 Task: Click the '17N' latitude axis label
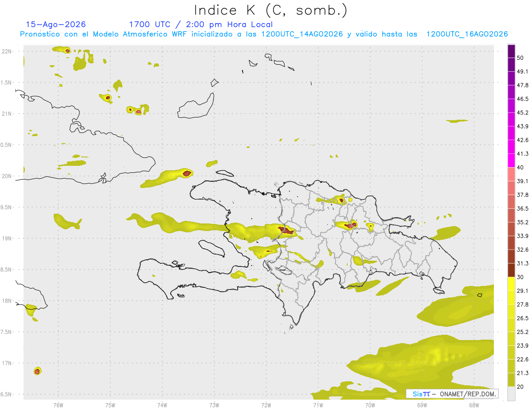click(x=7, y=363)
